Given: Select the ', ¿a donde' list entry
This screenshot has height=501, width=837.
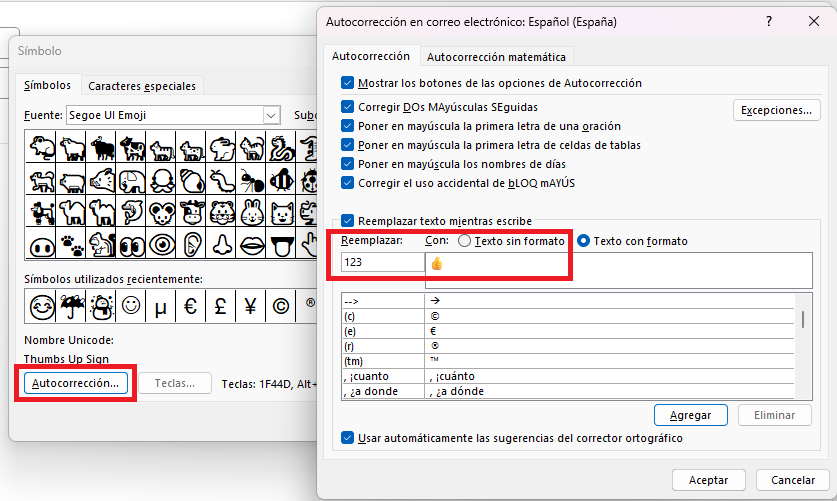Looking at the screenshot, I should click(x=568, y=391).
